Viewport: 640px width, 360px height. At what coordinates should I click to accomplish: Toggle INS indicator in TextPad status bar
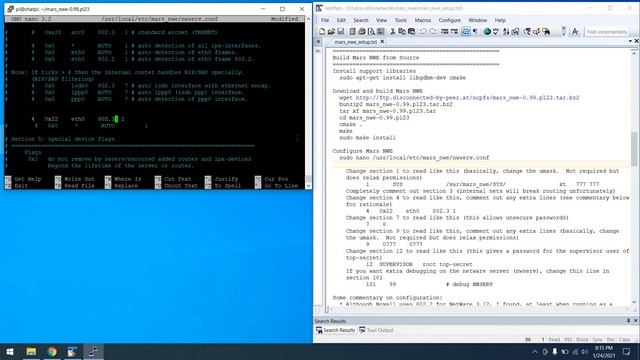pyautogui.click(x=568, y=339)
